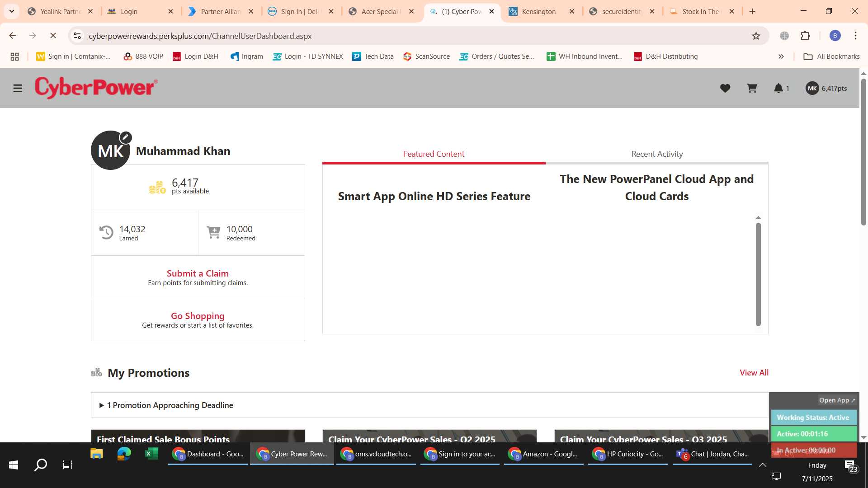
Task: View site information icon in address bar
Action: [77, 36]
